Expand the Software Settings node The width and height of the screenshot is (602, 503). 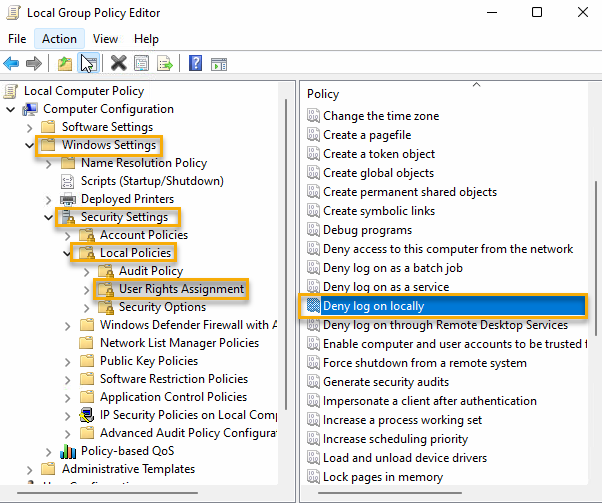click(30, 127)
